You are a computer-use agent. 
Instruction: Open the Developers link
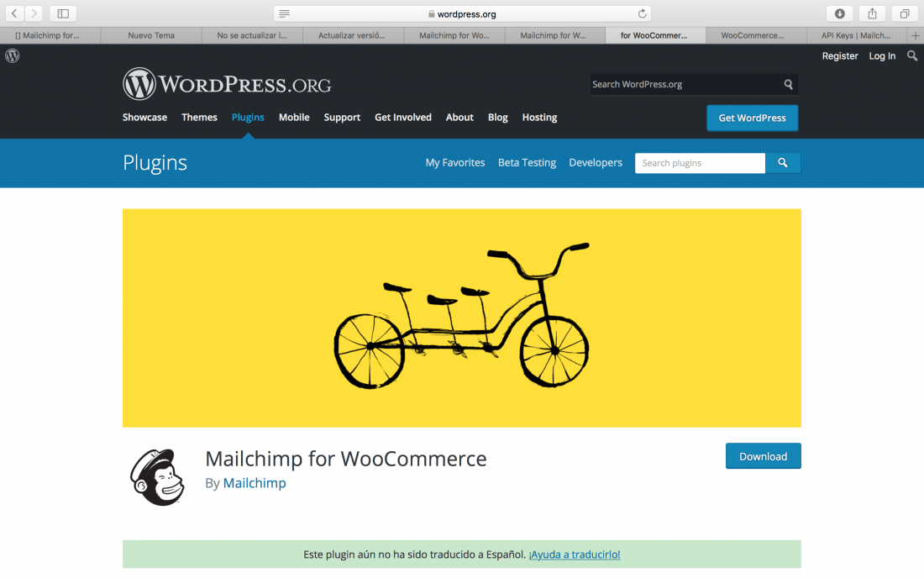[x=596, y=163]
